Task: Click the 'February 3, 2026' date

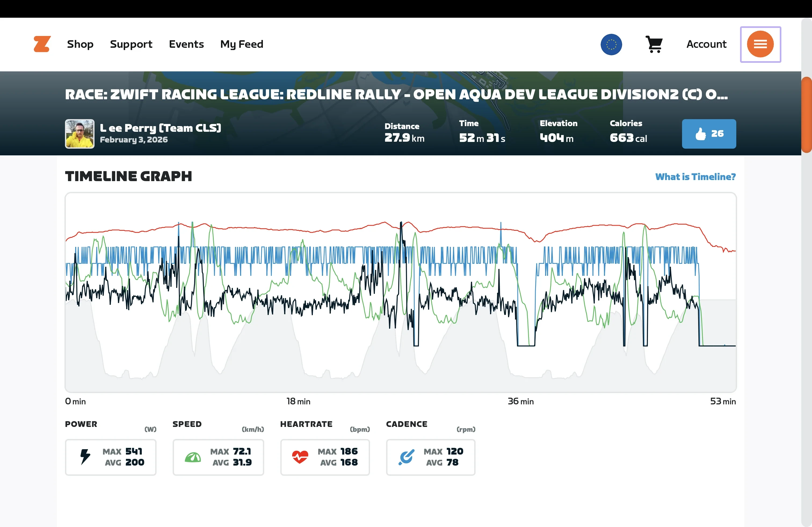Action: tap(134, 140)
